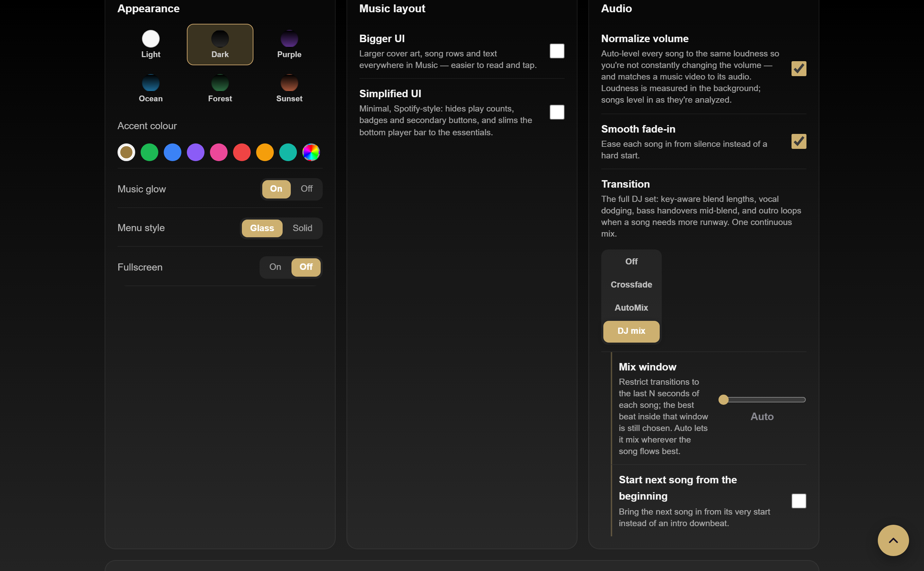The height and width of the screenshot is (571, 924).
Task: Turn Music glow Off
Action: (306, 189)
